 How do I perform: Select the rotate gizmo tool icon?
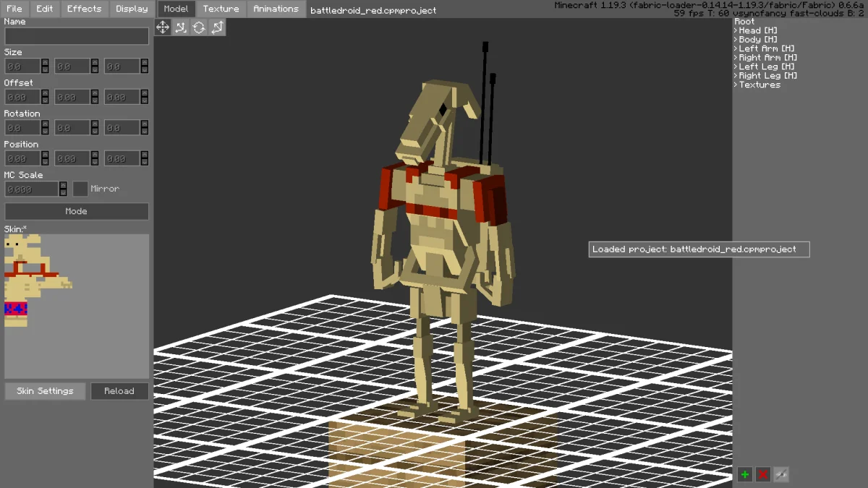pos(199,27)
